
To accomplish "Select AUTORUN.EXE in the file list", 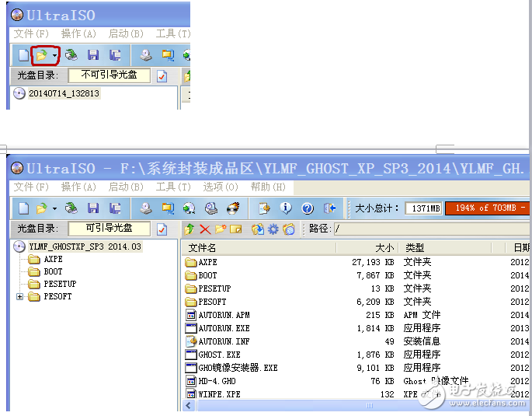I will [x=224, y=328].
